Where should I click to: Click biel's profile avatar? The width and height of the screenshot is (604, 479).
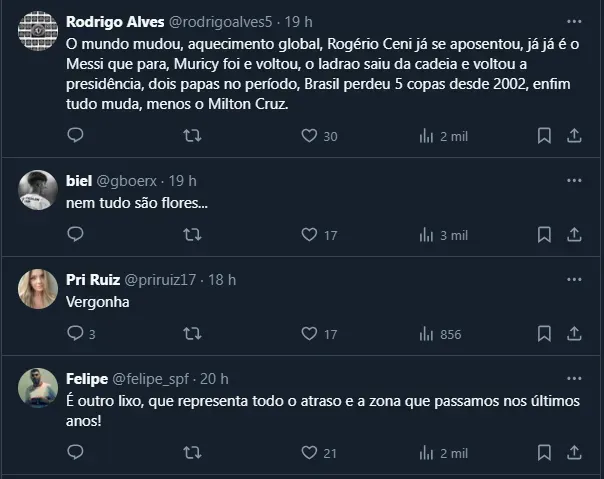(39, 190)
